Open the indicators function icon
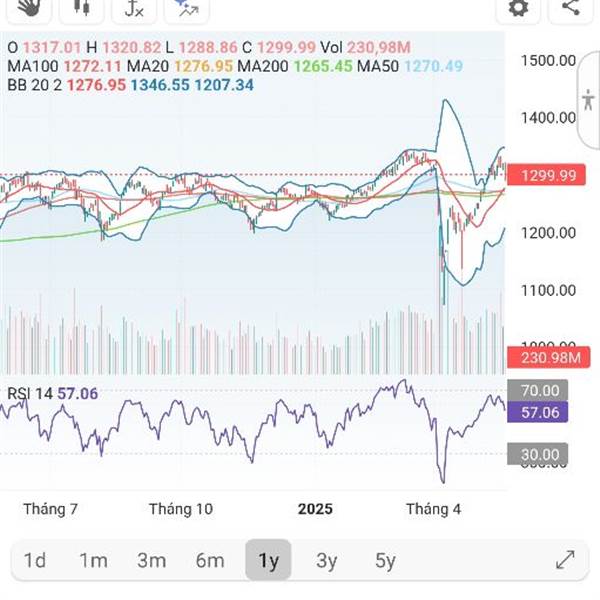 [132, 8]
